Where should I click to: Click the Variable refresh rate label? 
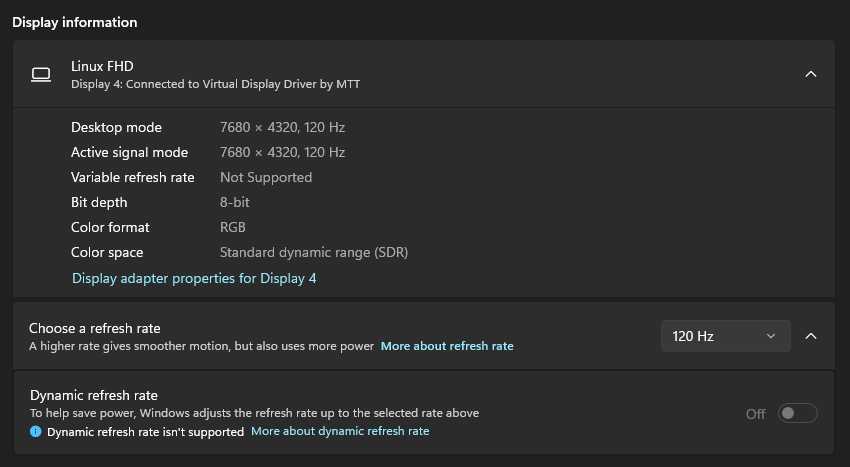click(x=132, y=177)
